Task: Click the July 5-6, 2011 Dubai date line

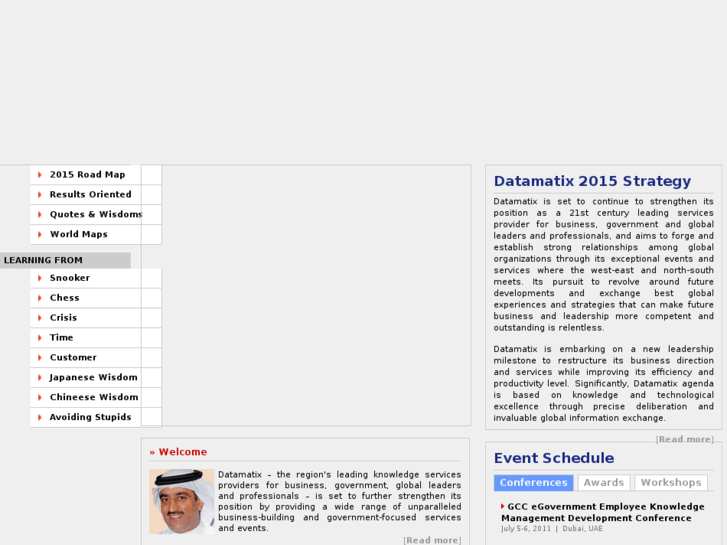Action: (x=552, y=529)
